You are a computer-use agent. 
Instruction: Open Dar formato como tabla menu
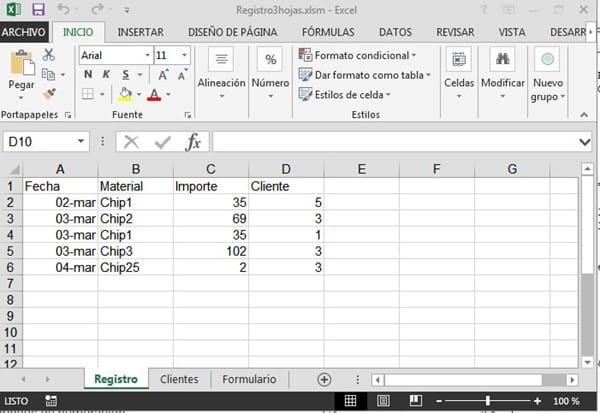coord(365,75)
